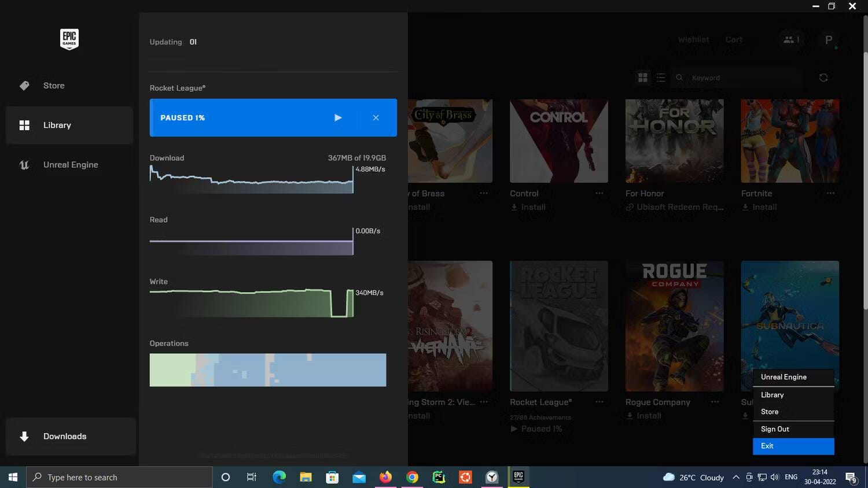Open options menu for Rogue Company
This screenshot has width=868, height=488.
click(x=715, y=402)
